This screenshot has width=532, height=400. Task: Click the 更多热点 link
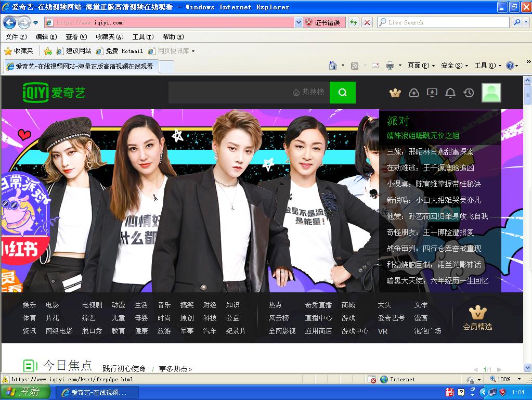(174, 368)
